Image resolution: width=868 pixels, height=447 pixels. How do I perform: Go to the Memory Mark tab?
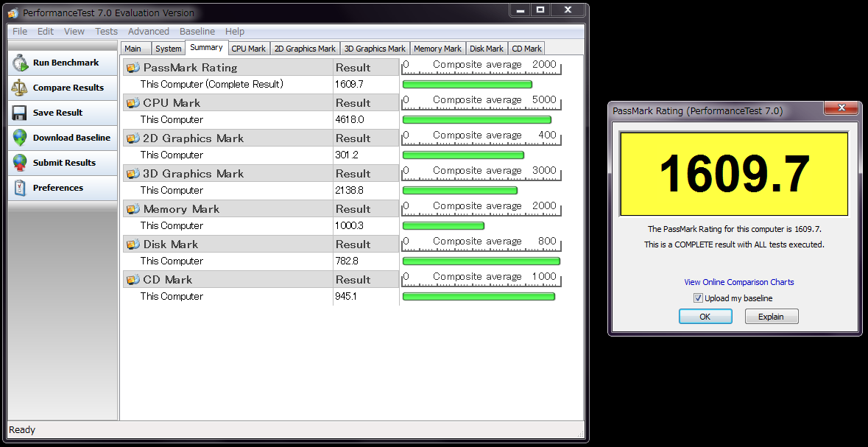[x=437, y=49]
